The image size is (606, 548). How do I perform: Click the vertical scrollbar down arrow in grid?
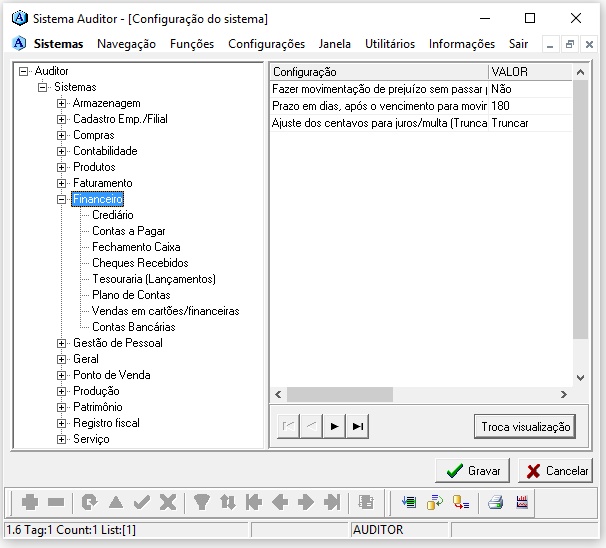580,378
